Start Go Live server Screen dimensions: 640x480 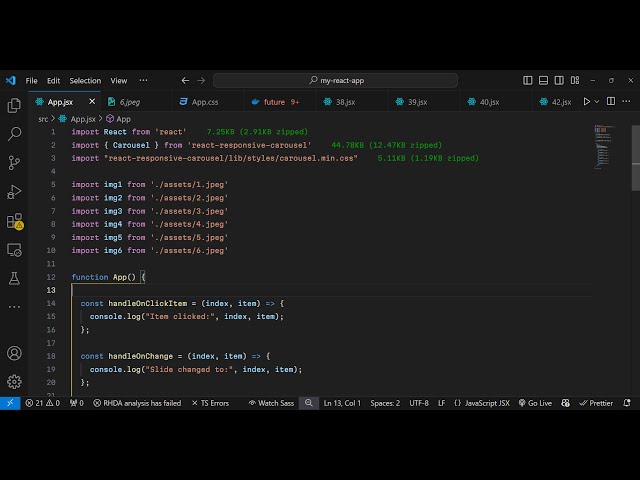tap(535, 403)
